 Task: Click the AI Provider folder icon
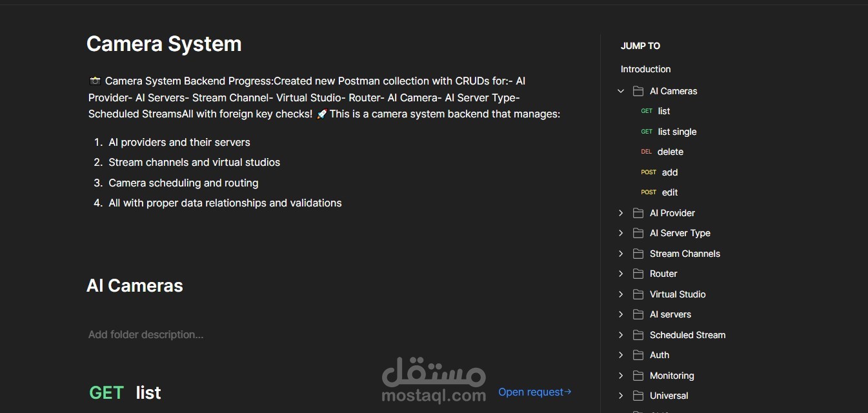click(x=638, y=213)
